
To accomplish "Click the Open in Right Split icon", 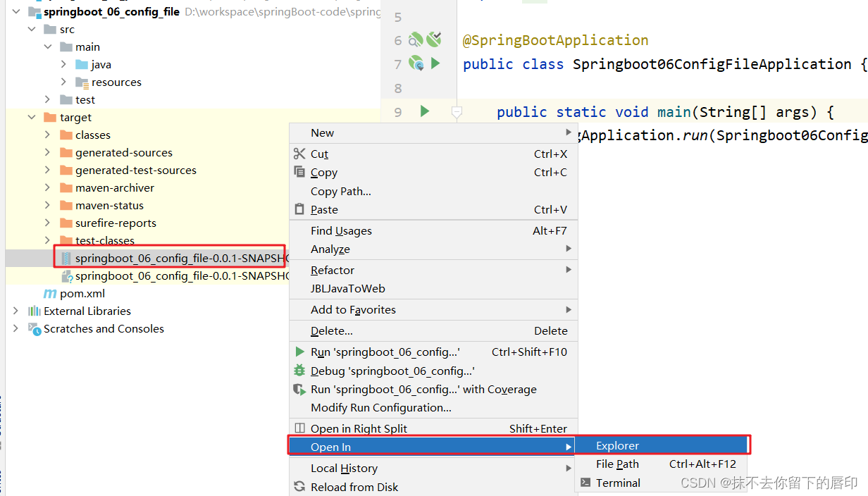I will [x=299, y=428].
